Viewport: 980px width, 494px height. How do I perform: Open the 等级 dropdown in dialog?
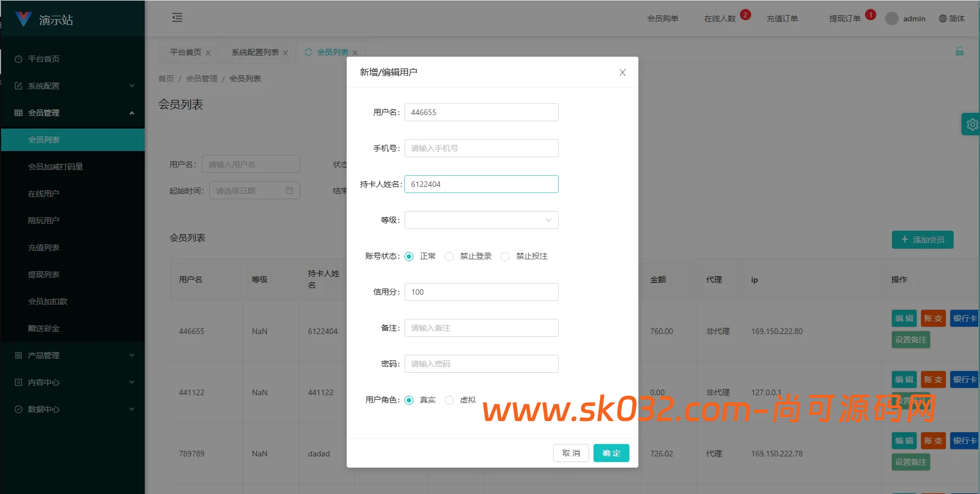pos(481,220)
